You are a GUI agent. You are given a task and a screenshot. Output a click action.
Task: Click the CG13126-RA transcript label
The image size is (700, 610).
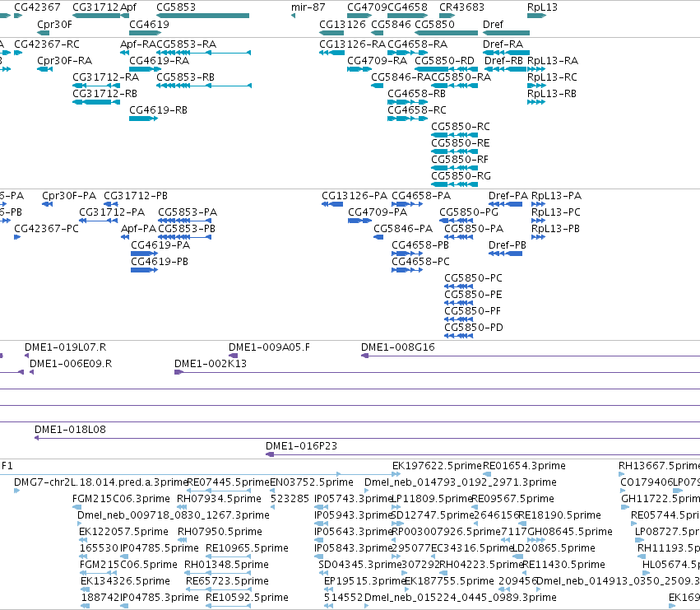[352, 44]
